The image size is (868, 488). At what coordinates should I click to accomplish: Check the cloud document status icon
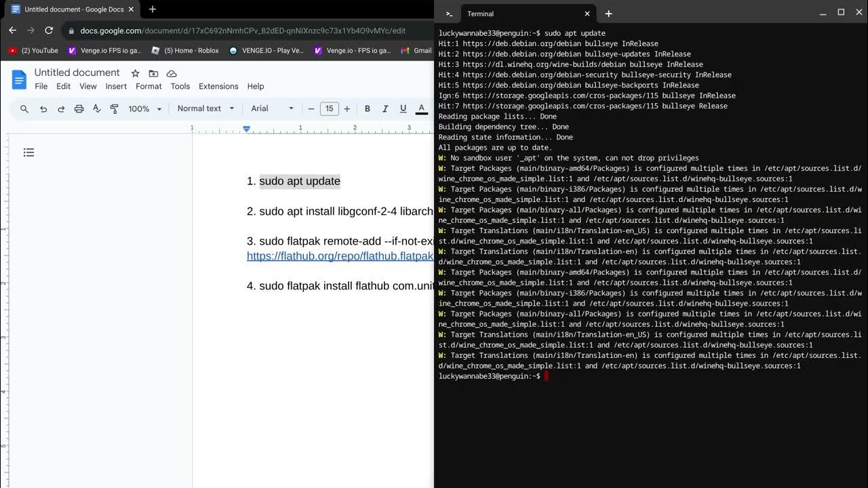point(172,73)
